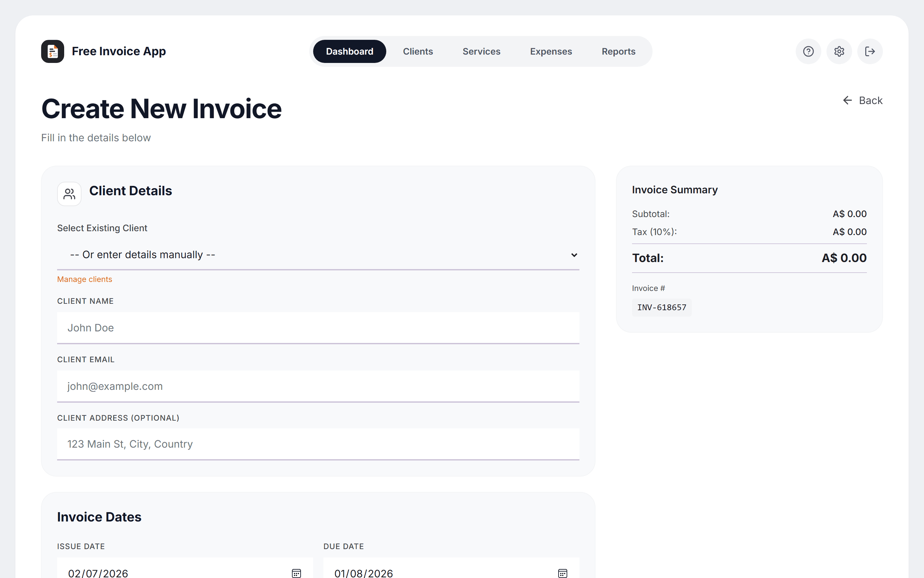Click the Create New Invoice heading

161,109
